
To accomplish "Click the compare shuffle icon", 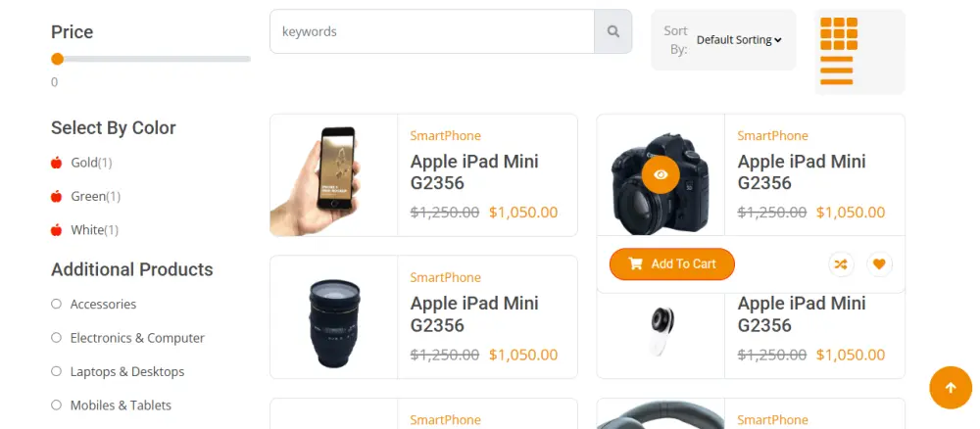I will pos(840,263).
